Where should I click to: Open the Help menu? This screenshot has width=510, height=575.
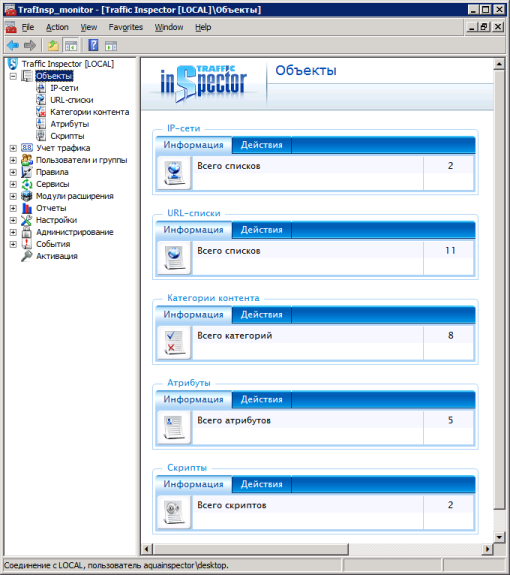[x=203, y=27]
